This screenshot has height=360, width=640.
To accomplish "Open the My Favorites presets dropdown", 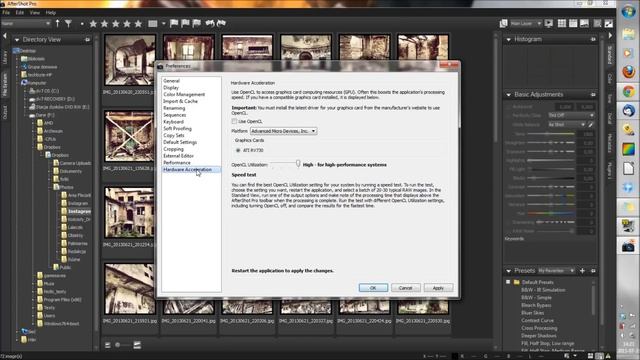I will (556, 271).
